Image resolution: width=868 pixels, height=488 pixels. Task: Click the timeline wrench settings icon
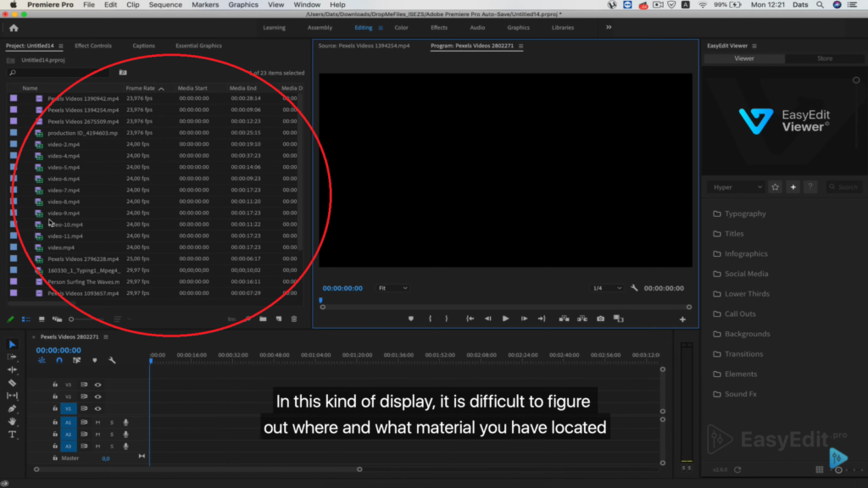click(x=113, y=360)
